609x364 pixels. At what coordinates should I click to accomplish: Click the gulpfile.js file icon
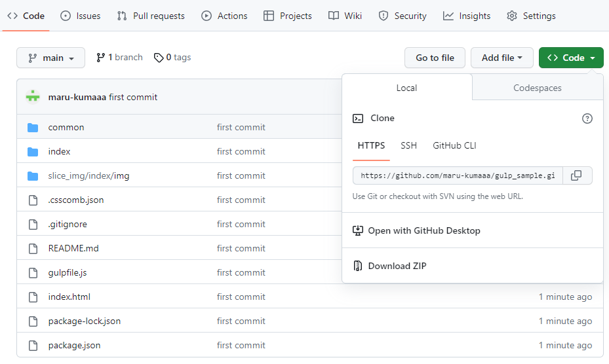(x=33, y=273)
